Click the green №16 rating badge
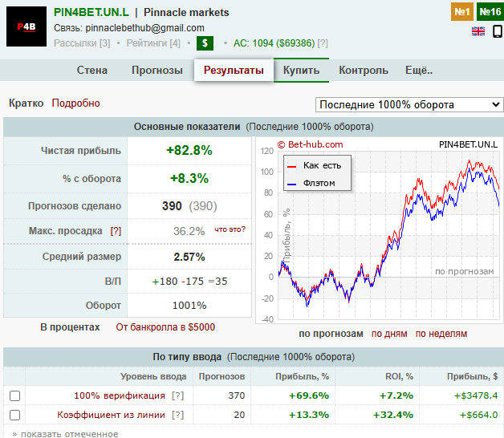Image resolution: width=504 pixels, height=438 pixels. 490,11
